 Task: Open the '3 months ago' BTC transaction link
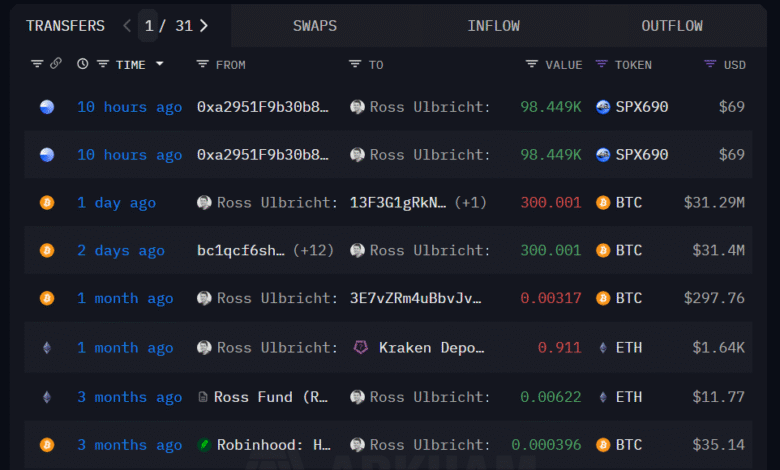coord(130,445)
